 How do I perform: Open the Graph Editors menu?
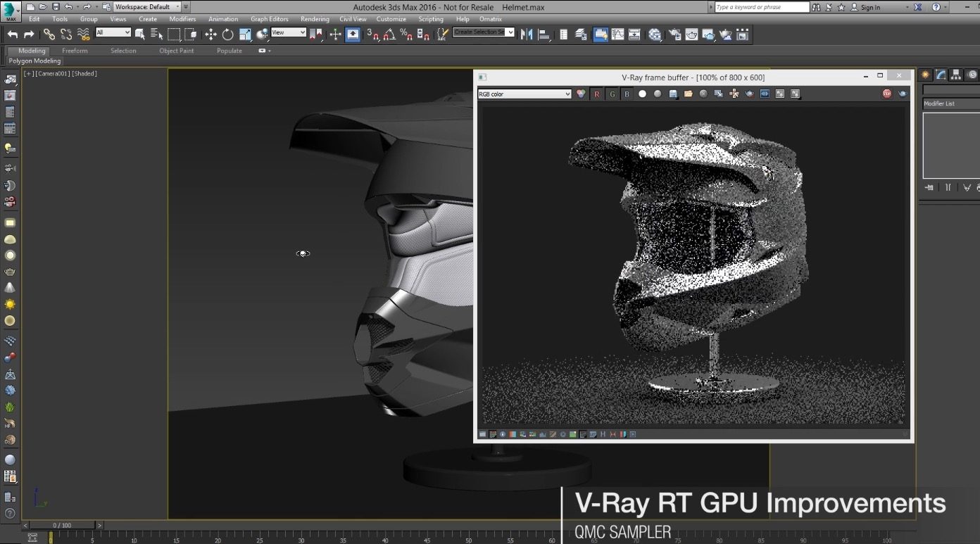tap(270, 19)
